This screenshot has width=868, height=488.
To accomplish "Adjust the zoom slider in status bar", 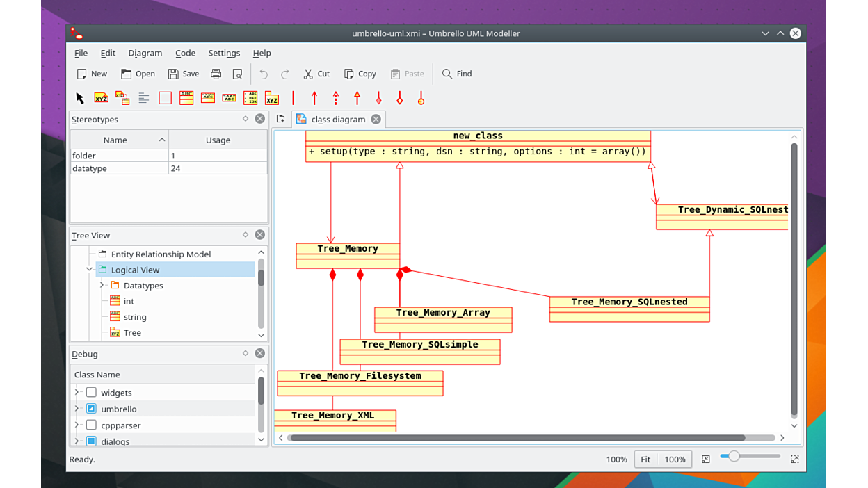I will tap(734, 457).
